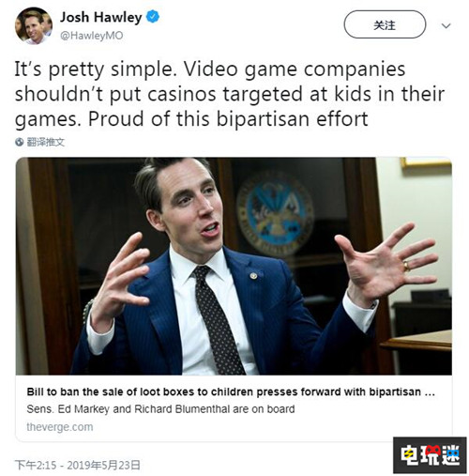Screen dimensions: 469x476
Task: Expand the tweet options chevron
Action: tap(446, 25)
